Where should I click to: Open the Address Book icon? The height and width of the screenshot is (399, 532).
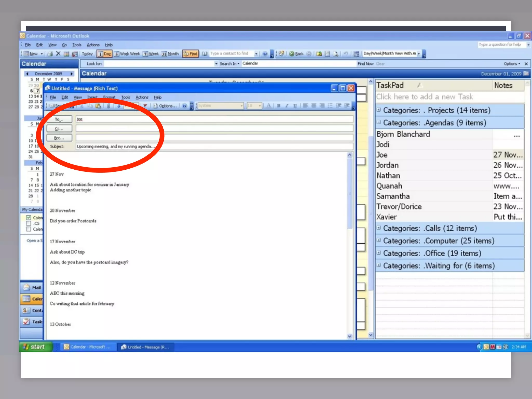click(x=205, y=54)
